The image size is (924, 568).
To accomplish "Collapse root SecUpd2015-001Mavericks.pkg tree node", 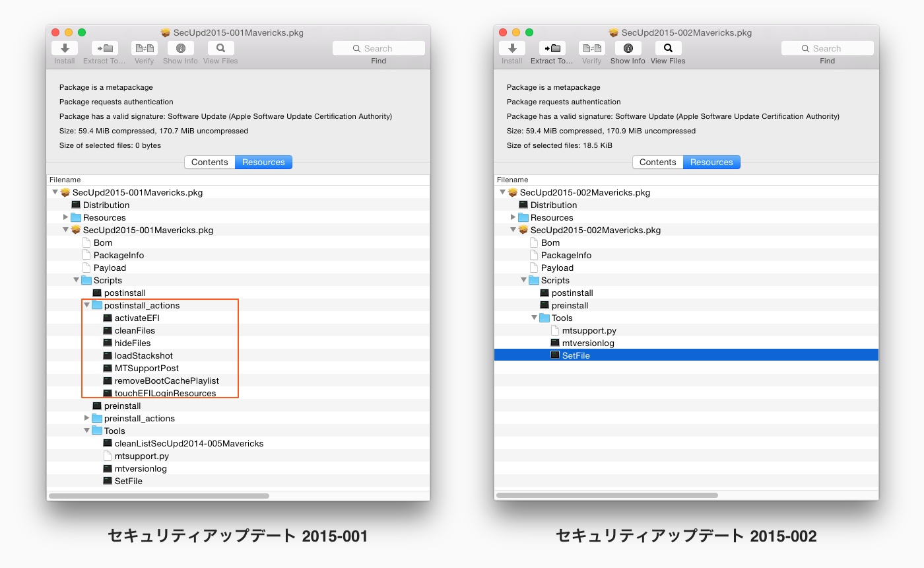I will click(x=55, y=192).
